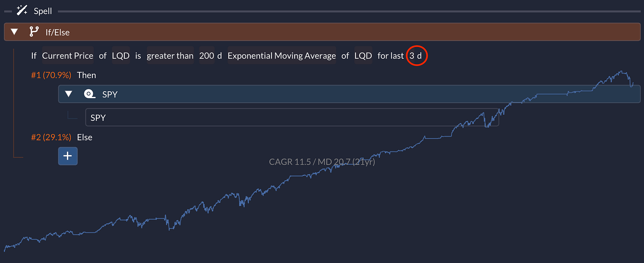644x263 pixels.
Task: Click the SPY group roll icon
Action: [90, 94]
